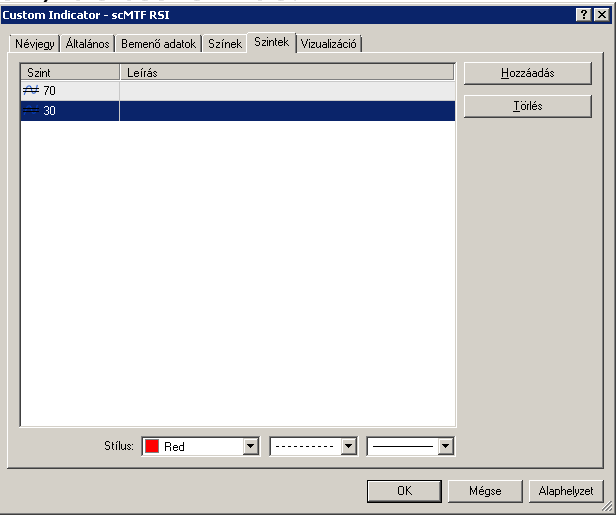Reset with the Alaphelyzet button
616x516 pixels.
point(566,491)
